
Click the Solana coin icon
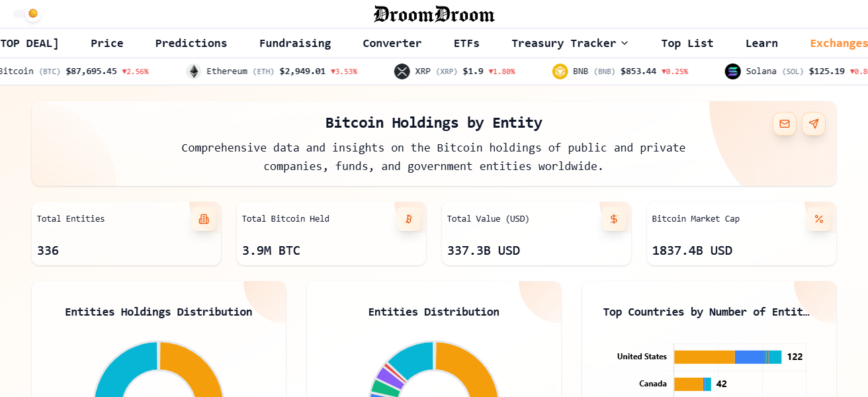732,71
